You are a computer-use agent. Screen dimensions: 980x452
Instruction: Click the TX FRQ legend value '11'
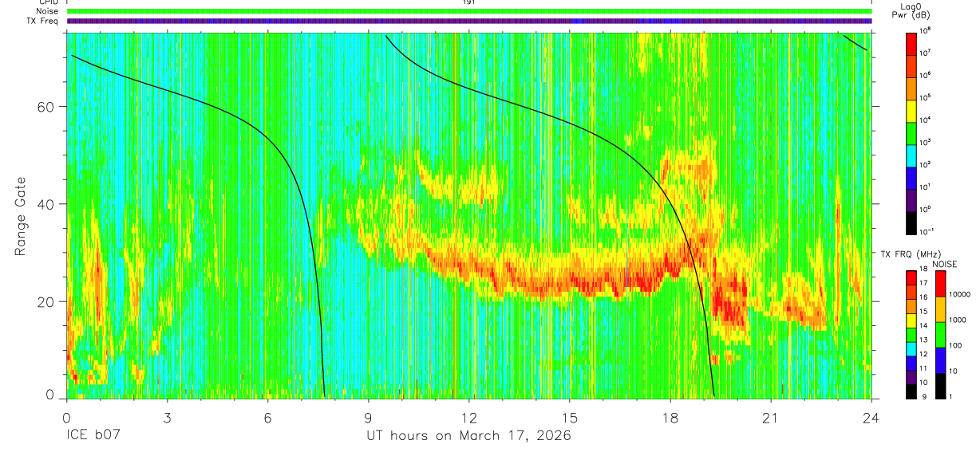[924, 368]
